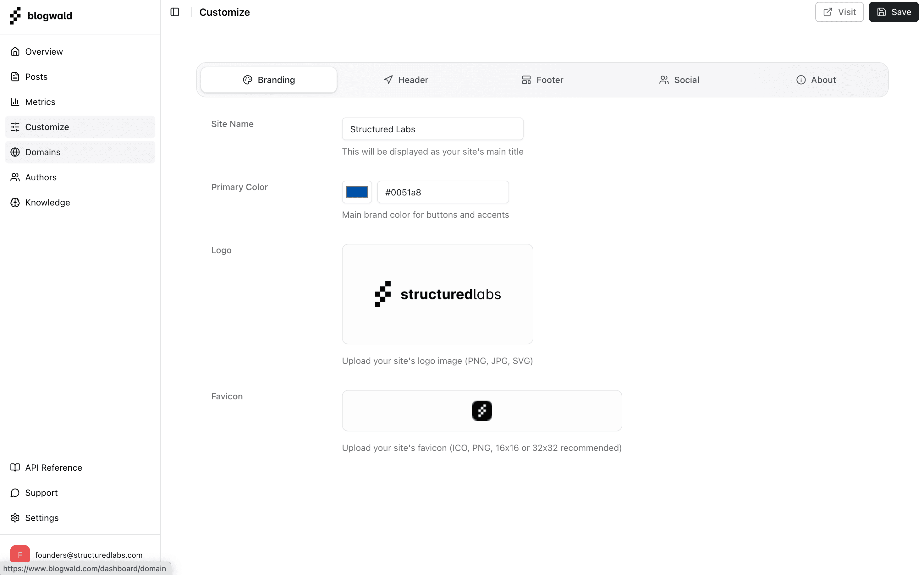
Task: Click the Logo field label
Action: click(x=221, y=250)
